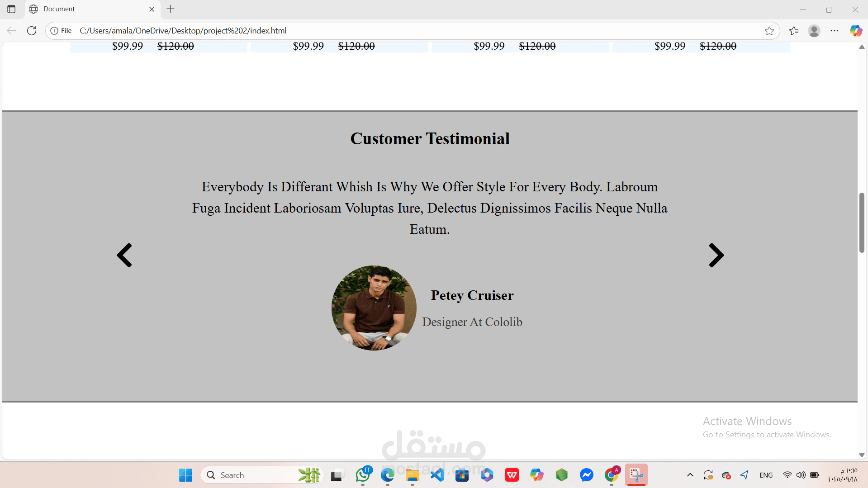868x488 pixels.
Task: Open Google Chrome from the taskbar
Action: tap(612, 475)
